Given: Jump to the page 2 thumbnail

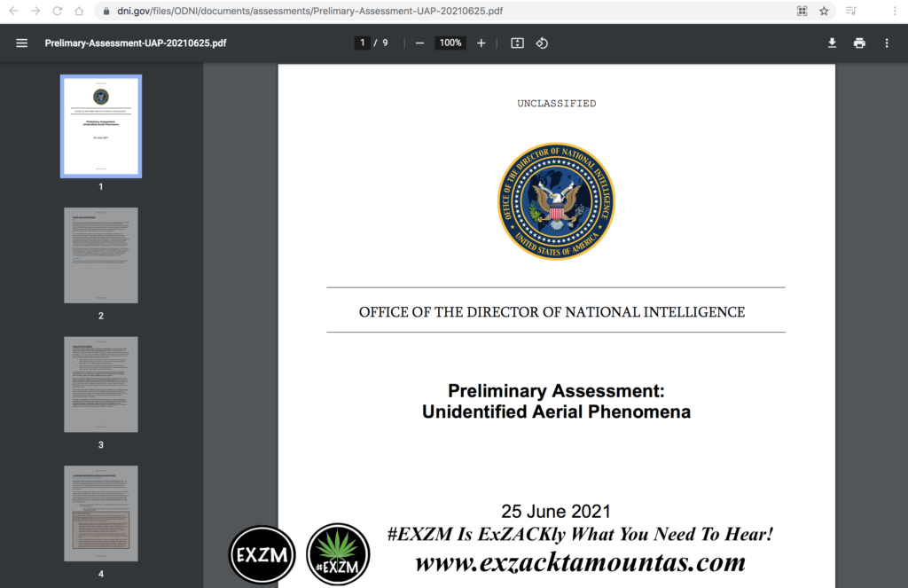Looking at the screenshot, I should pyautogui.click(x=101, y=255).
